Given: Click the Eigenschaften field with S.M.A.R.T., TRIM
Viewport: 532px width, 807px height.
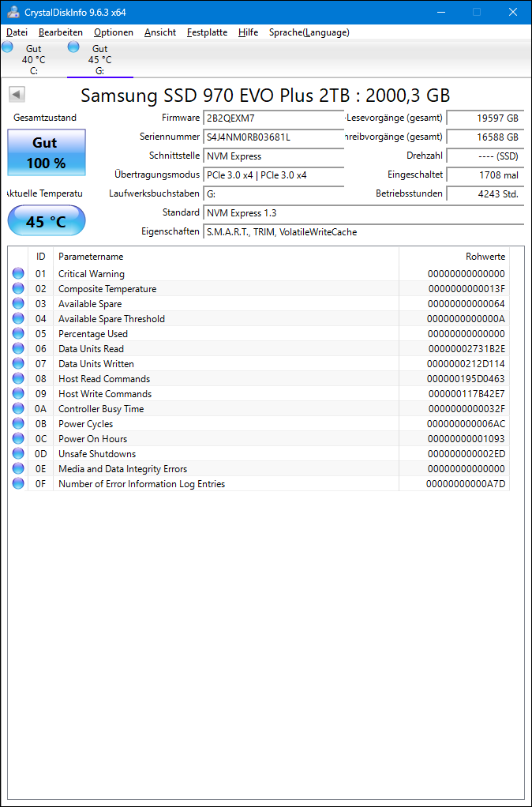Looking at the screenshot, I should point(363,231).
